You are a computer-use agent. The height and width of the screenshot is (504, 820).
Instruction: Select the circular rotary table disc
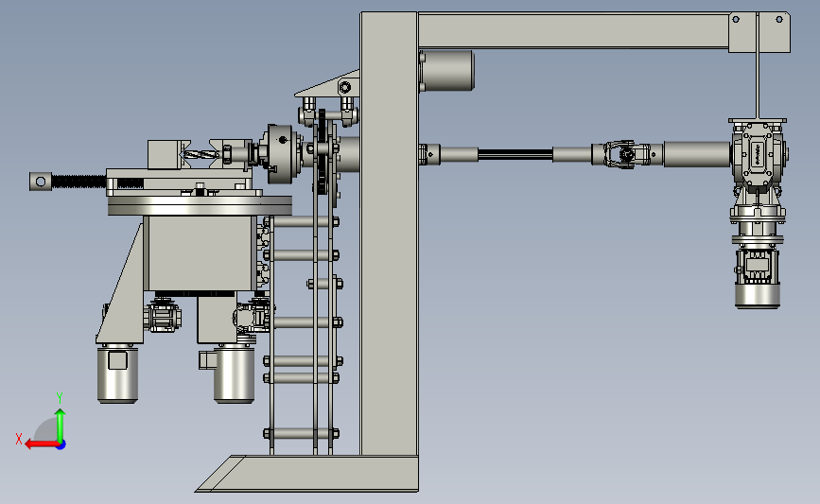point(200,205)
